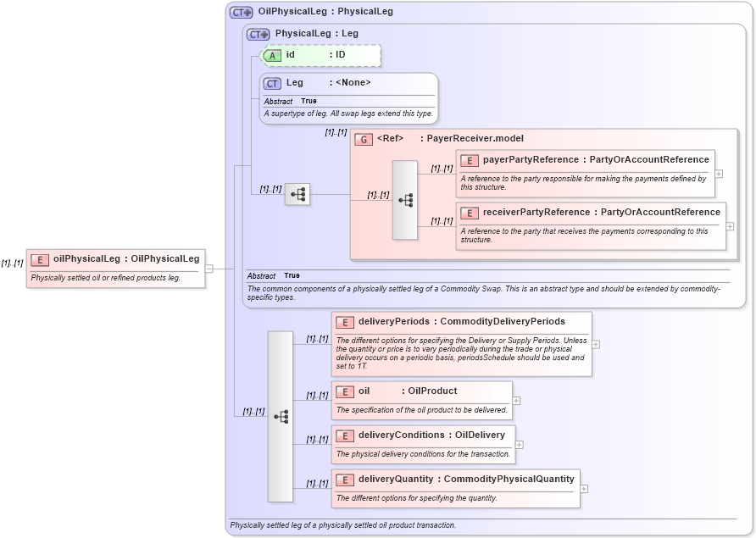
Task: Click the [1]..[1] cardinality before deliveryQuantity
Action: (317, 484)
